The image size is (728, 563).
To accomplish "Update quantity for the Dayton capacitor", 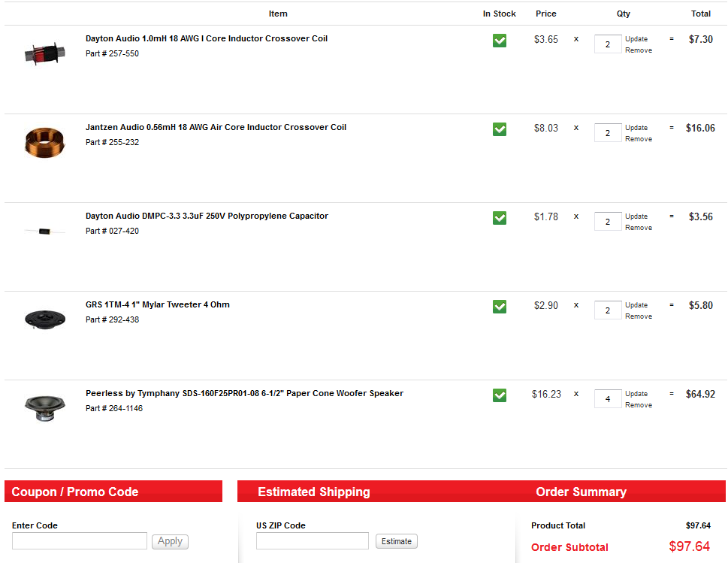I will pos(636,216).
